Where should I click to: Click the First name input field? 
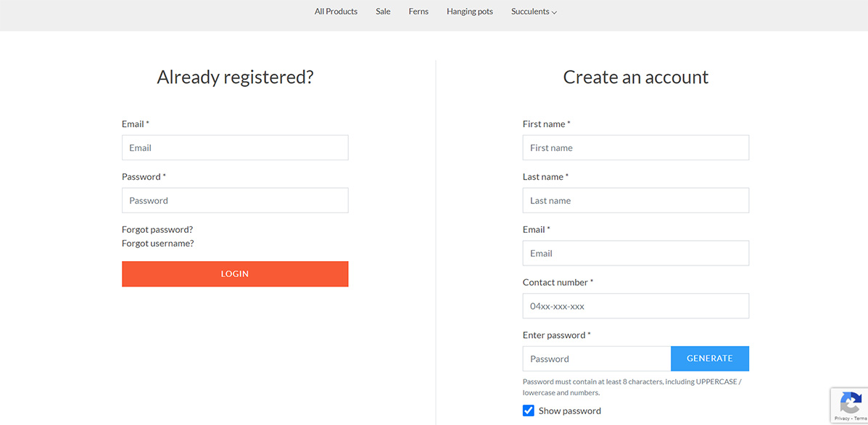click(x=635, y=148)
